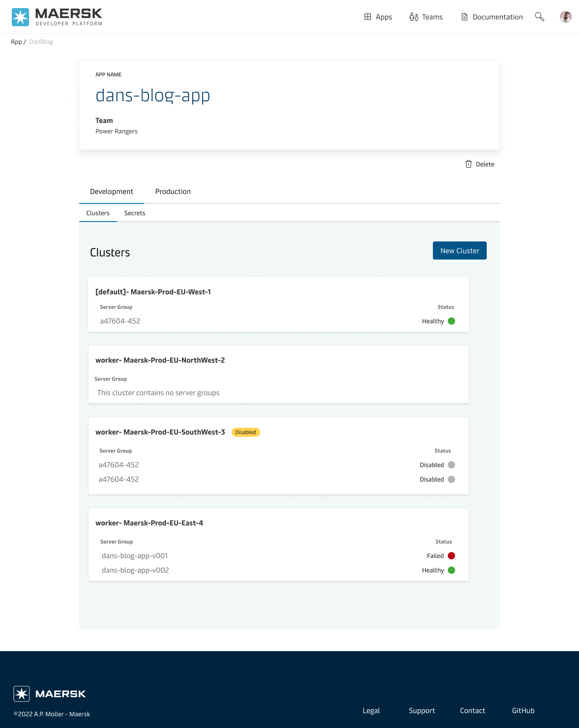Screen dimensions: 579x728
Task: Open search with the magnifier icon
Action: click(539, 17)
